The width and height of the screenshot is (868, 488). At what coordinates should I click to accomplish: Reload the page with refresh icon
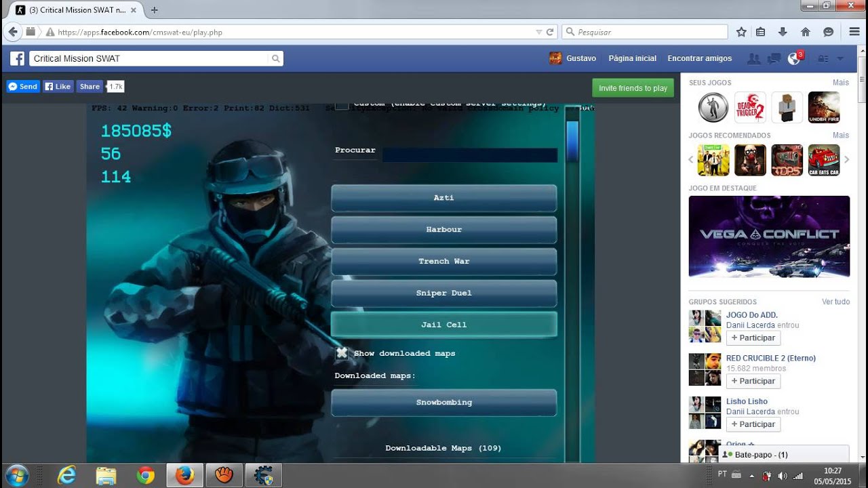(550, 32)
